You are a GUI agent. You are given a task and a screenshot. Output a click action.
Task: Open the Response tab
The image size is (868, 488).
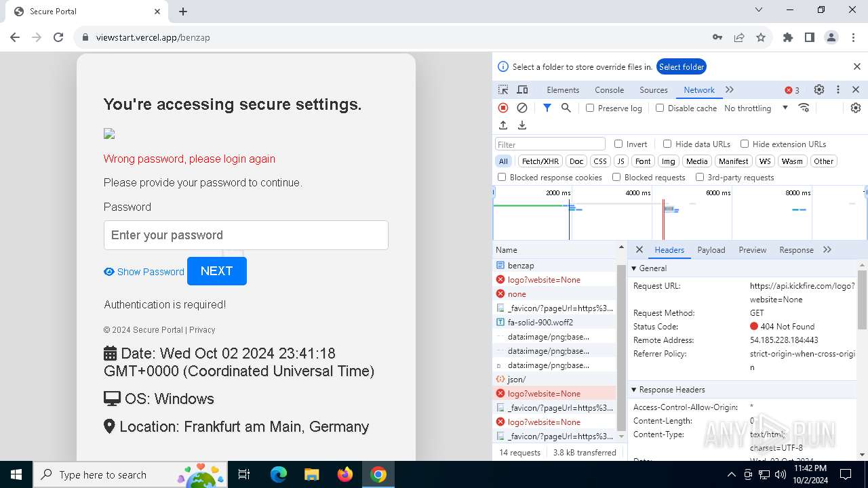pos(796,249)
